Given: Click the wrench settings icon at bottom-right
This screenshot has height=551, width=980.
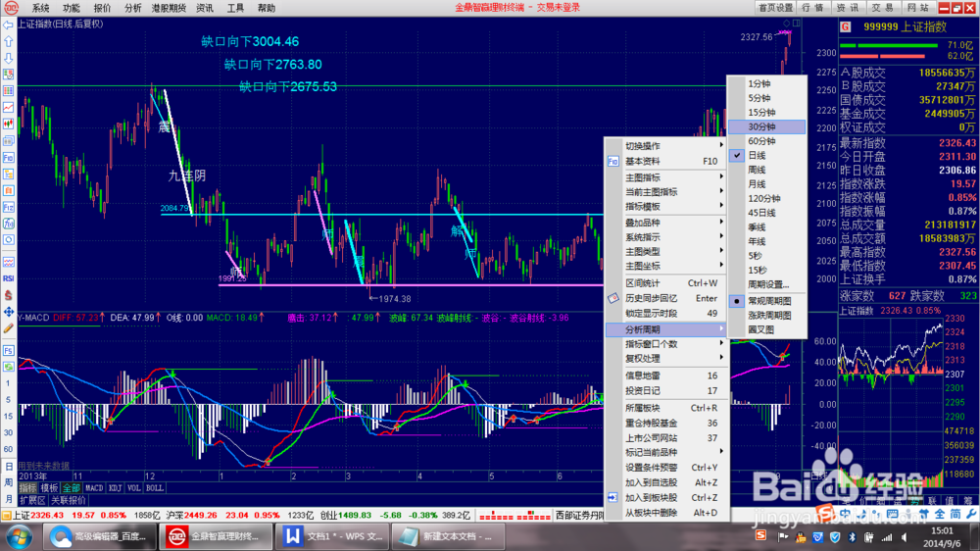Looking at the screenshot, I should pyautogui.click(x=971, y=514).
